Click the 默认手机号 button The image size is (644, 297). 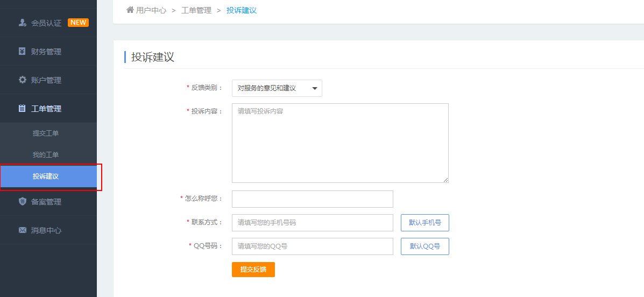[x=424, y=223]
